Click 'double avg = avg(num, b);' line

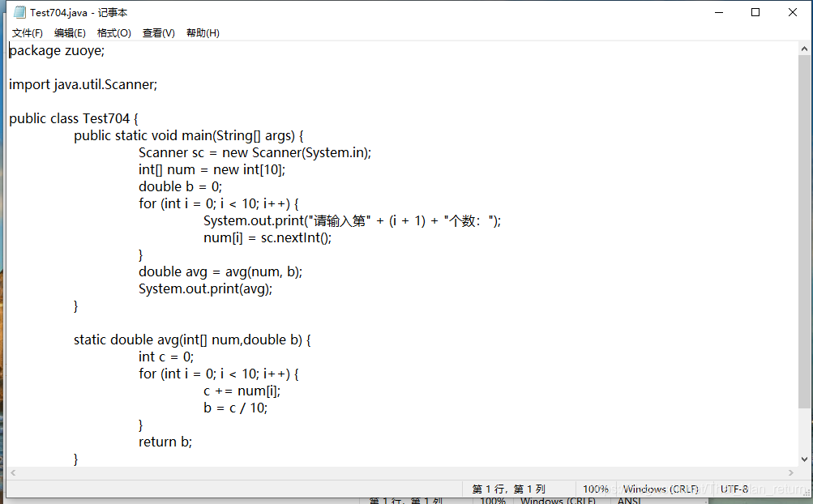(x=220, y=271)
